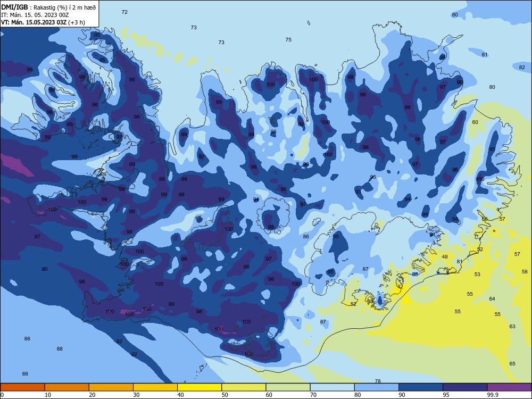Click the humidity value '63' on the map
The width and height of the screenshot is (532, 399).
512,327
